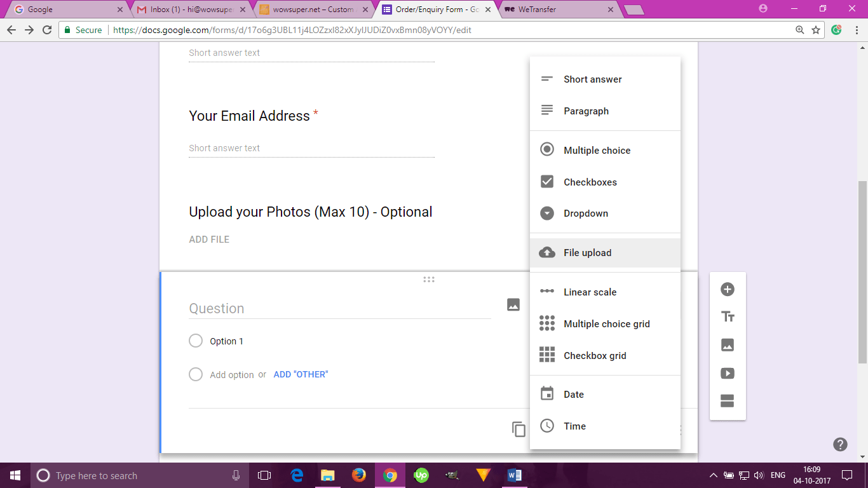
Task: Duplicate the current question
Action: point(518,429)
